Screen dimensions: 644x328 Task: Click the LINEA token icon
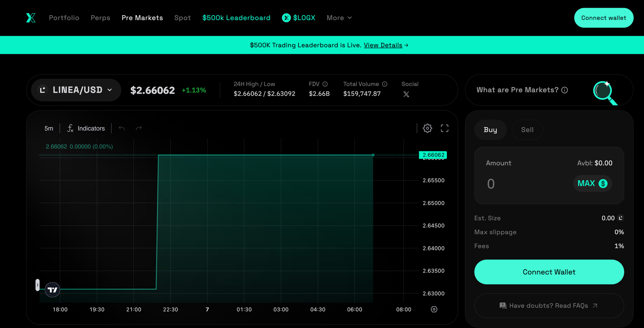[x=43, y=90]
